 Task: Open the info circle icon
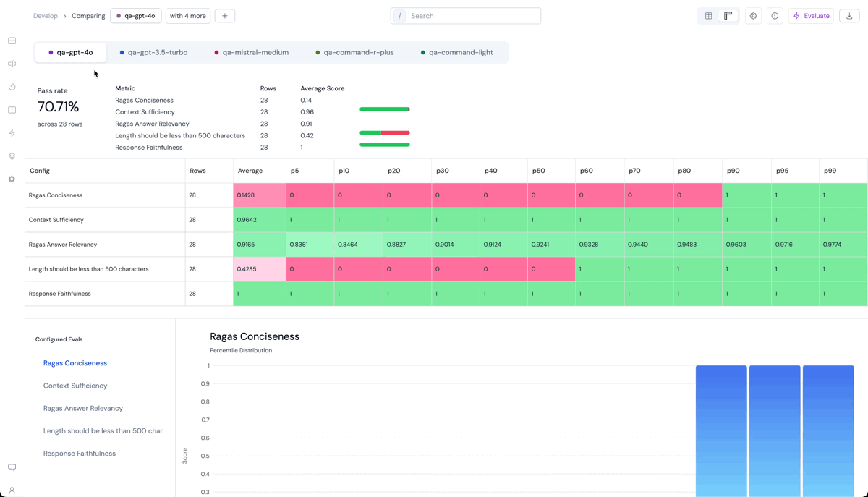[775, 16]
